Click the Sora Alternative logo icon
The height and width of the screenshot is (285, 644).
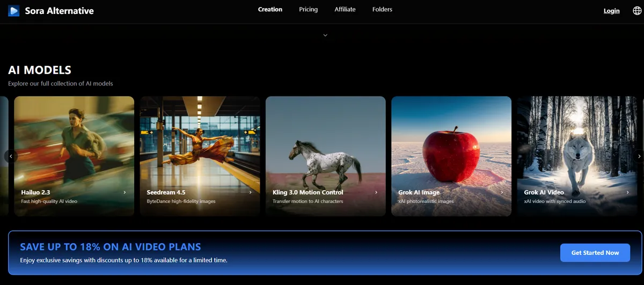[14, 10]
